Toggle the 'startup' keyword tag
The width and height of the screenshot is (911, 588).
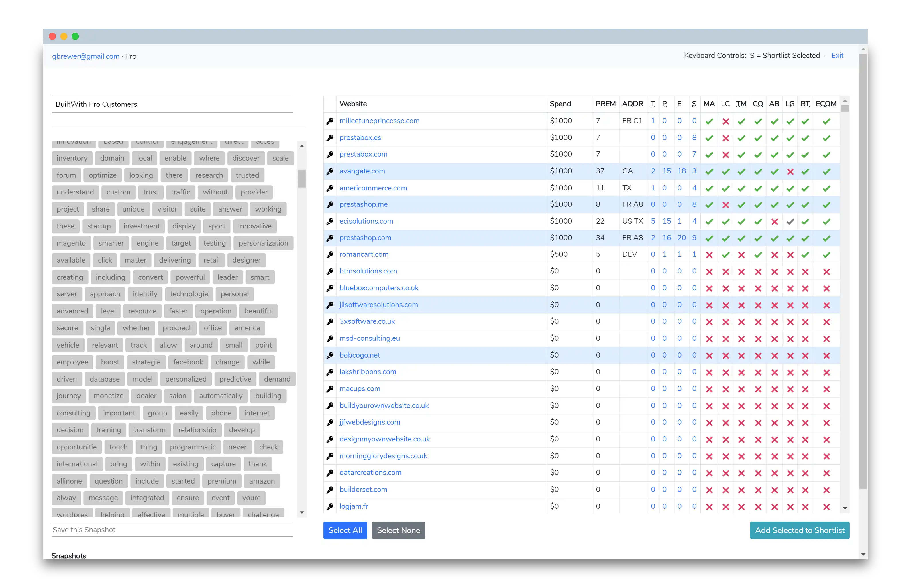pos(99,226)
